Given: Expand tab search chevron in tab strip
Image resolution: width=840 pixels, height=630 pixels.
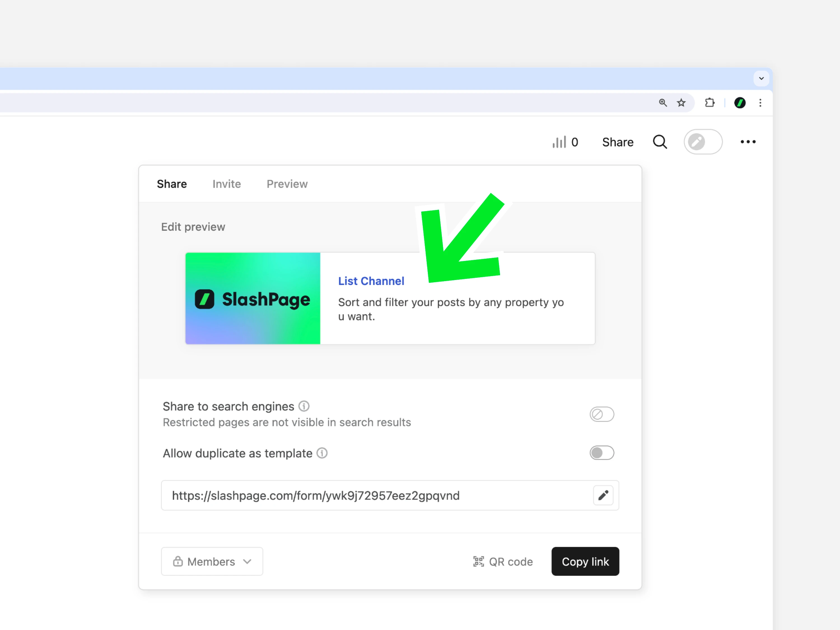Looking at the screenshot, I should pos(761,79).
